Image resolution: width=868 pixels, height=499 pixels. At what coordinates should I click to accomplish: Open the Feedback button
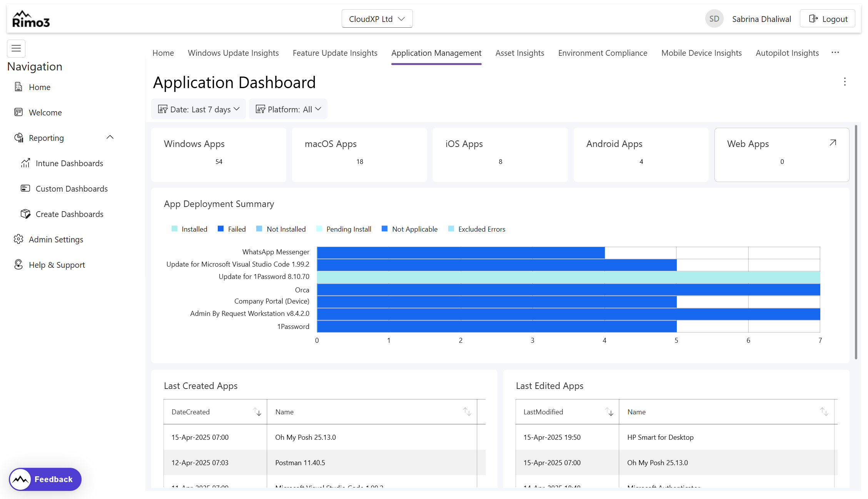point(45,479)
